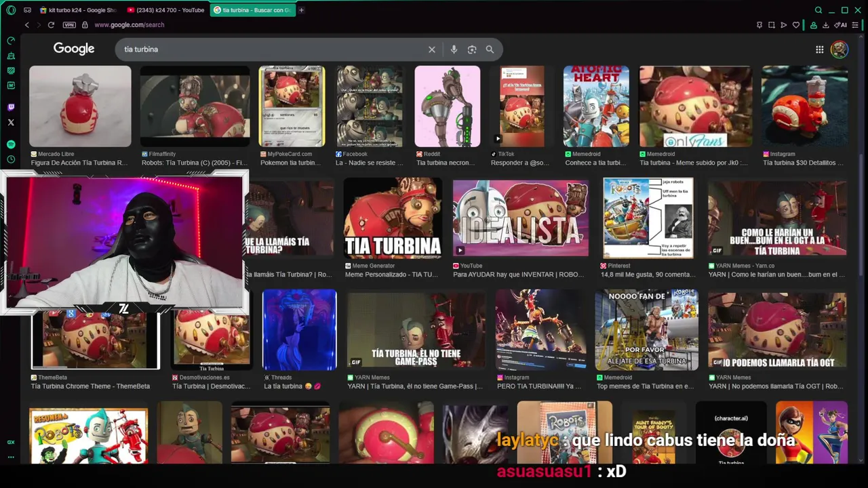Reload the current page
This screenshot has width=868, height=488.
point(51,25)
